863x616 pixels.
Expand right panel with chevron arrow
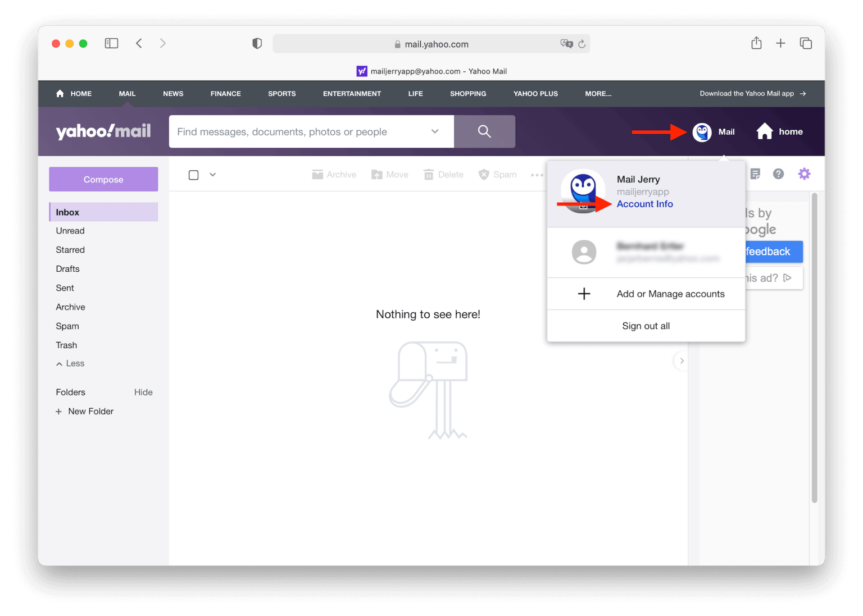[682, 361]
